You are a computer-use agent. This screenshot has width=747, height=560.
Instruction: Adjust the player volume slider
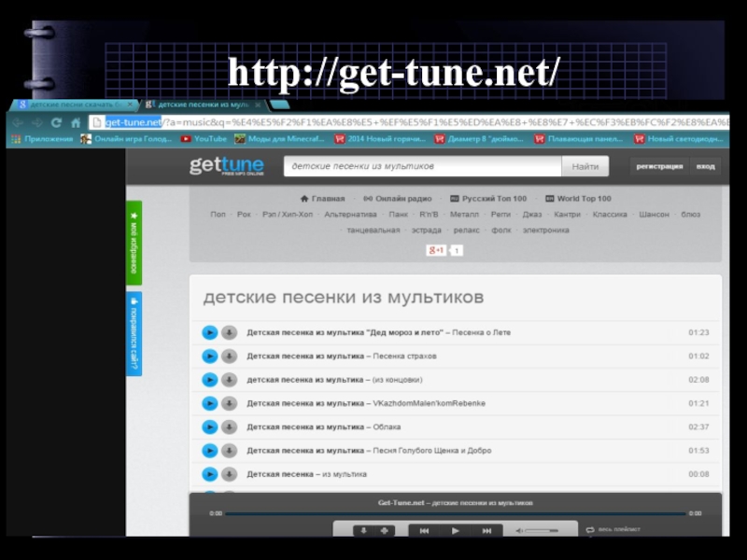pos(542,530)
